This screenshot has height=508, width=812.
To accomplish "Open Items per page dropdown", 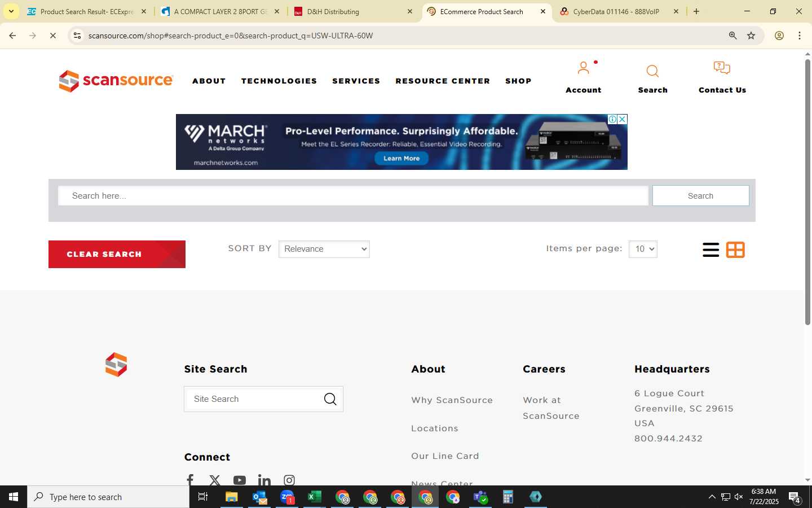I will tap(643, 249).
